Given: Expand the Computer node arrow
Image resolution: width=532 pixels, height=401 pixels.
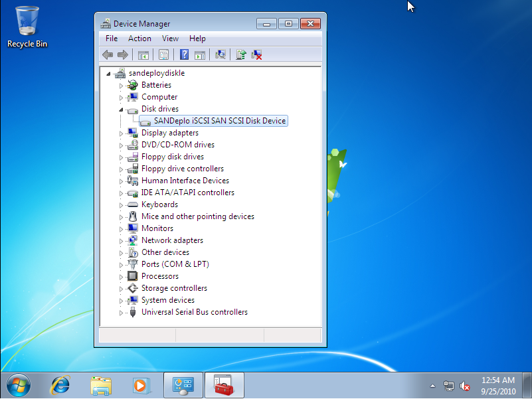Looking at the screenshot, I should [x=121, y=98].
